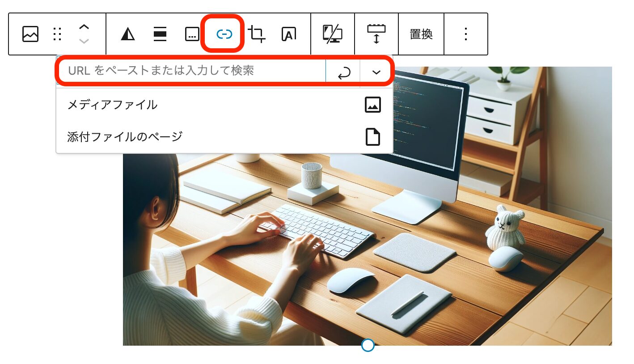Image resolution: width=634 pixels, height=364 pixels.
Task: Select the crop image tool
Action: (257, 34)
